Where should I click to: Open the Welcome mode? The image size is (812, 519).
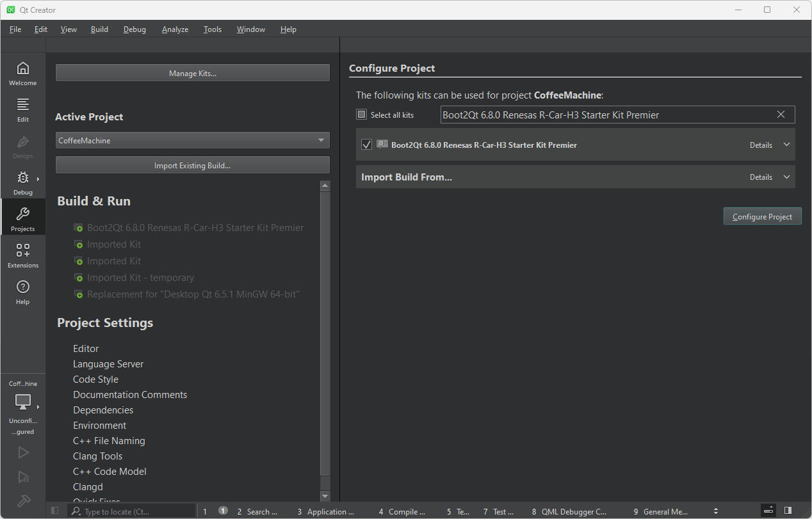pos(22,74)
